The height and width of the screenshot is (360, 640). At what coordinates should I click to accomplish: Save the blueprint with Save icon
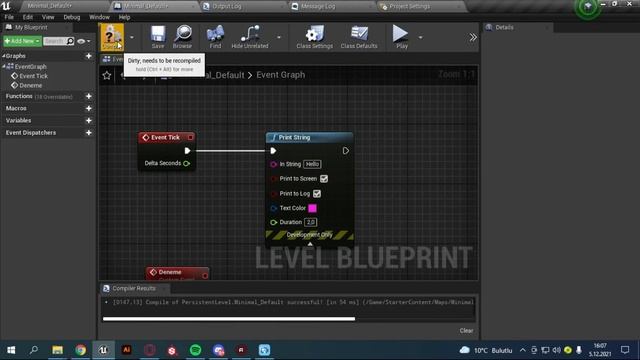click(158, 37)
